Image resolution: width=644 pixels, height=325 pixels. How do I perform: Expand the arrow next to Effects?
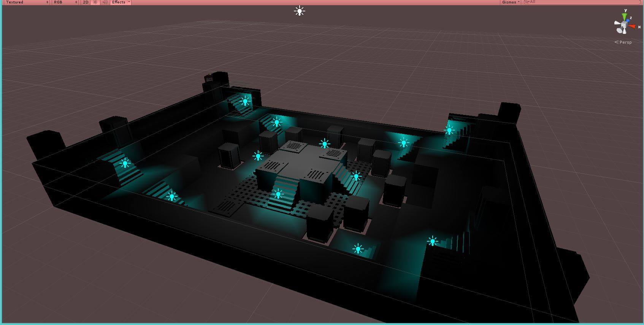tap(129, 2)
